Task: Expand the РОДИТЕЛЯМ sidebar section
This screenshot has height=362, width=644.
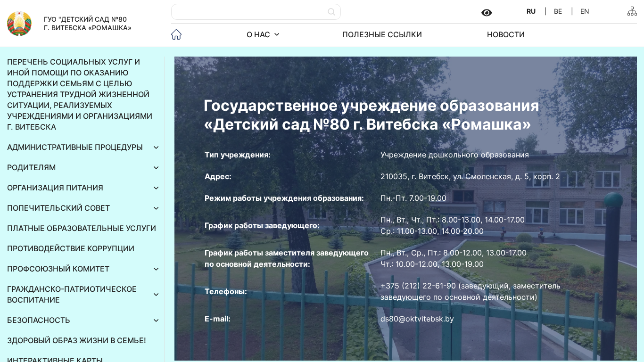Action: (156, 168)
